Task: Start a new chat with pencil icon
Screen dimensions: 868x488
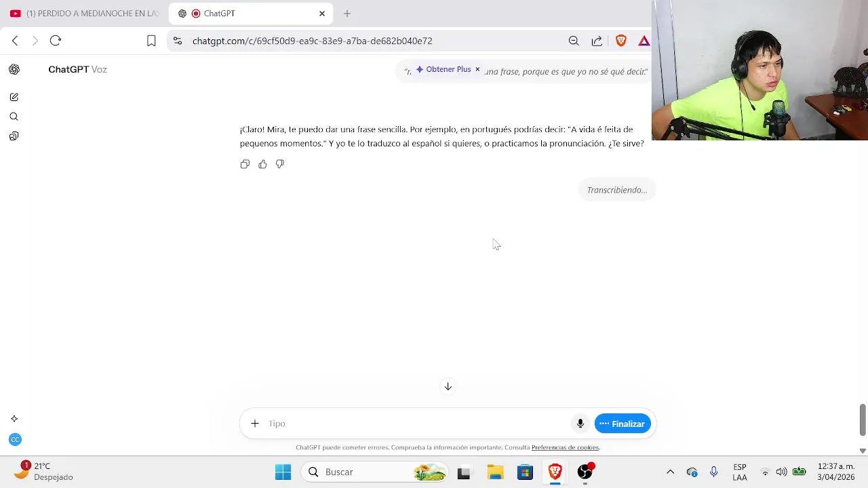Action: click(x=14, y=97)
